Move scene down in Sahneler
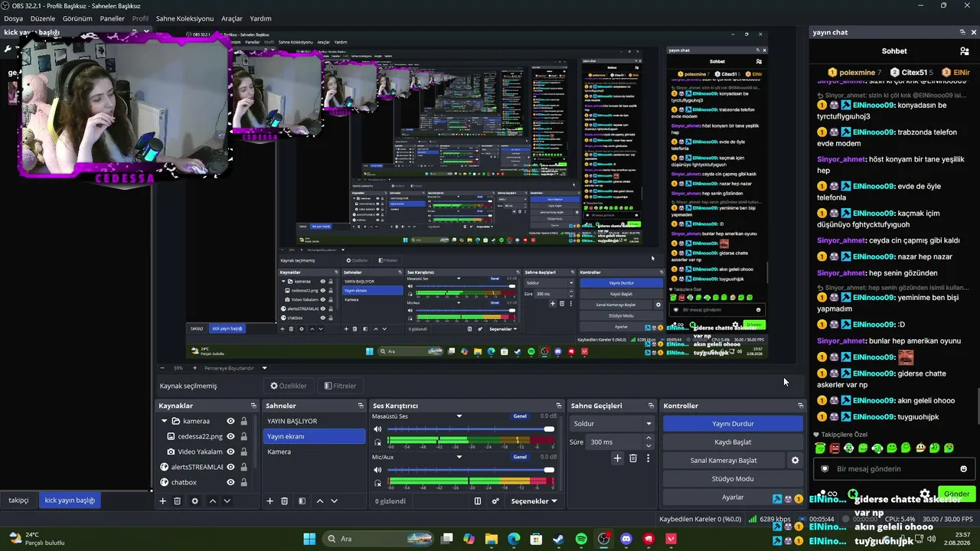The image size is (980, 551). [x=334, y=501]
